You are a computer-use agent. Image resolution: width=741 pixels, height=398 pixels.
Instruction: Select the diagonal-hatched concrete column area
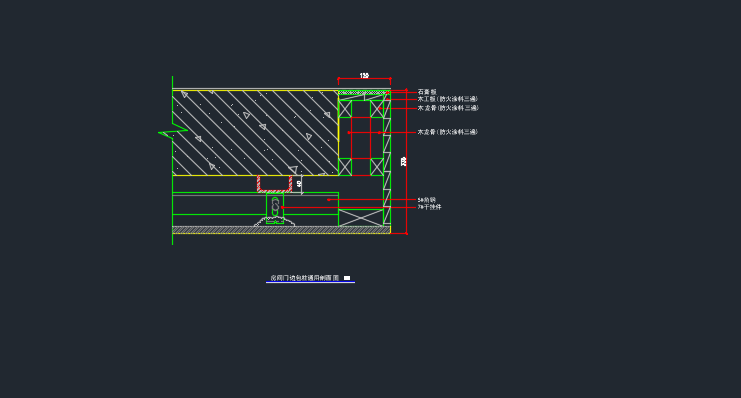[x=255, y=133]
